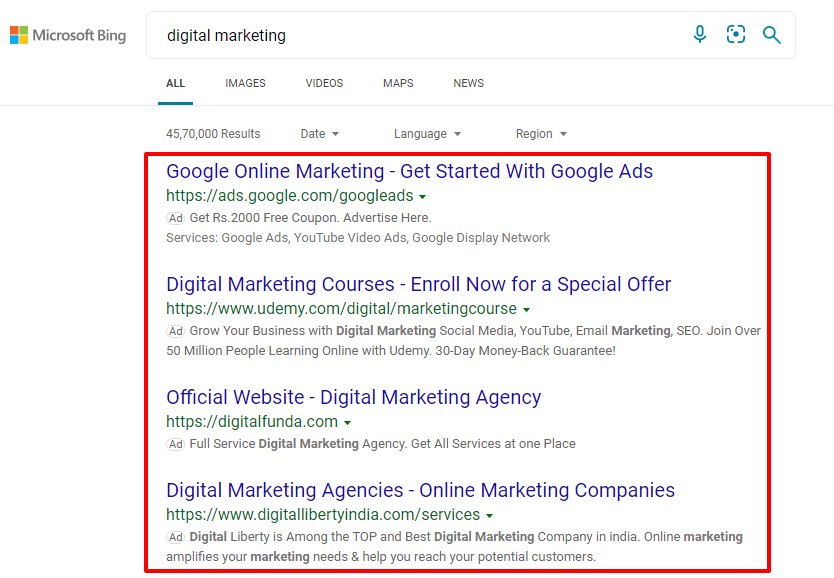Expand the Date filter dropdown

320,134
